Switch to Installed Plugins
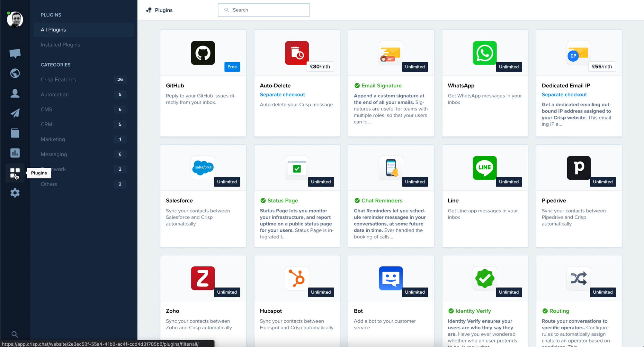 pyautogui.click(x=60, y=45)
